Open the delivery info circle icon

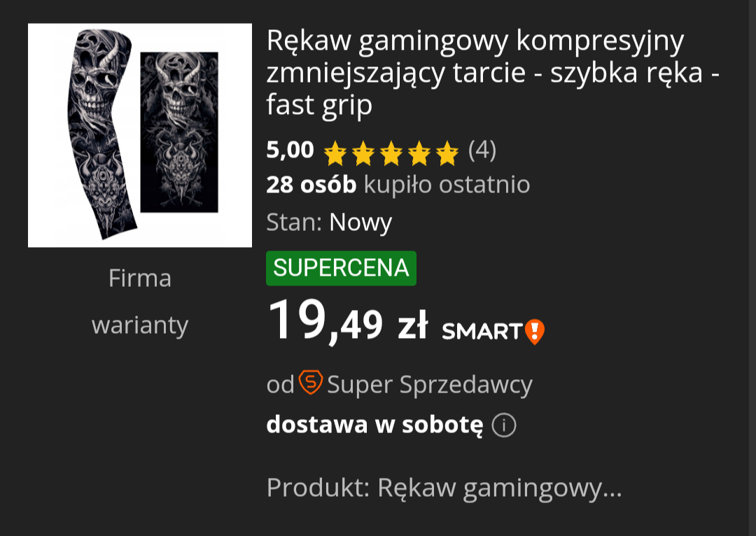click(504, 425)
